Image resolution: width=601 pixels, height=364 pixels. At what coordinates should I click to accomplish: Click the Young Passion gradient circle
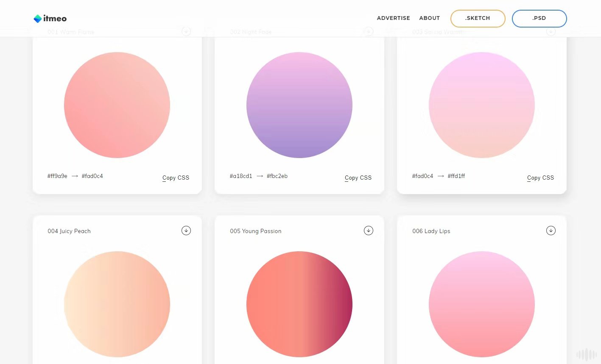299,304
